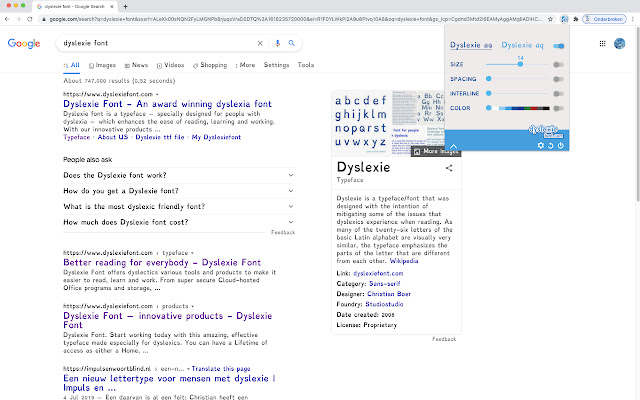Click the power icon in Dyslexie popup
Image resolution: width=640 pixels, height=400 pixels.
pos(561,145)
